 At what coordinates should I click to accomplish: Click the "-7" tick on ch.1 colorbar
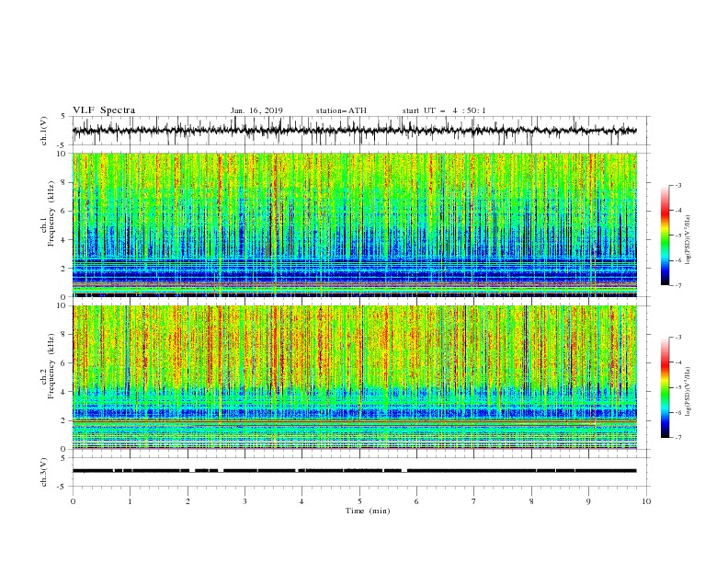(x=678, y=285)
